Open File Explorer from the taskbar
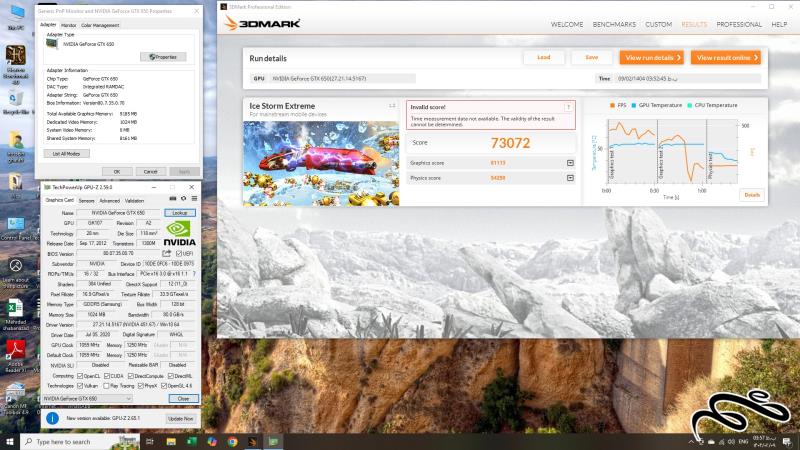This screenshot has width=800, height=450. [x=171, y=442]
